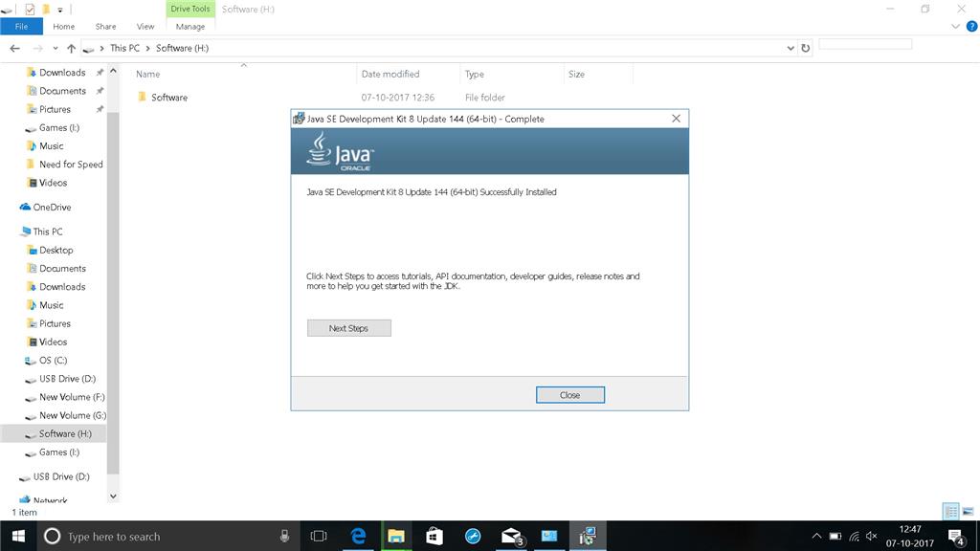Show hidden system tray icons
The image size is (980, 551).
(x=816, y=536)
